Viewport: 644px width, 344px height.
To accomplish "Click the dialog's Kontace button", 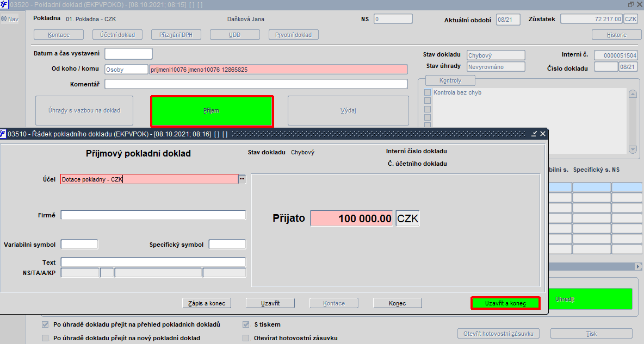I will pyautogui.click(x=334, y=303).
